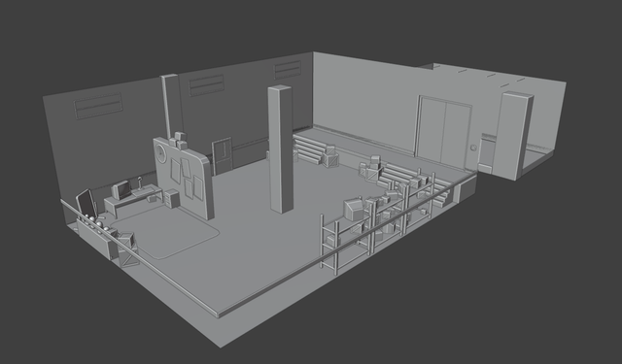
Task: Select the small drawer cabinet beside the desk
Action: pyautogui.click(x=172, y=198)
